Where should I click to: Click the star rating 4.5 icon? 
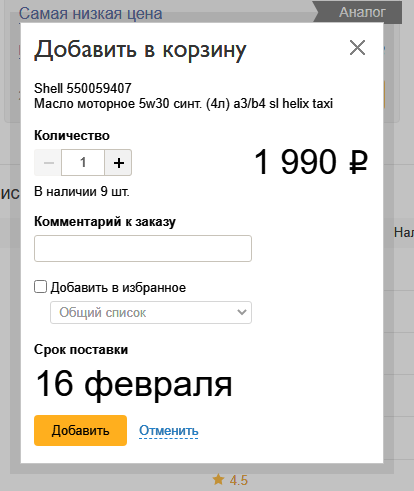pyautogui.click(x=219, y=480)
